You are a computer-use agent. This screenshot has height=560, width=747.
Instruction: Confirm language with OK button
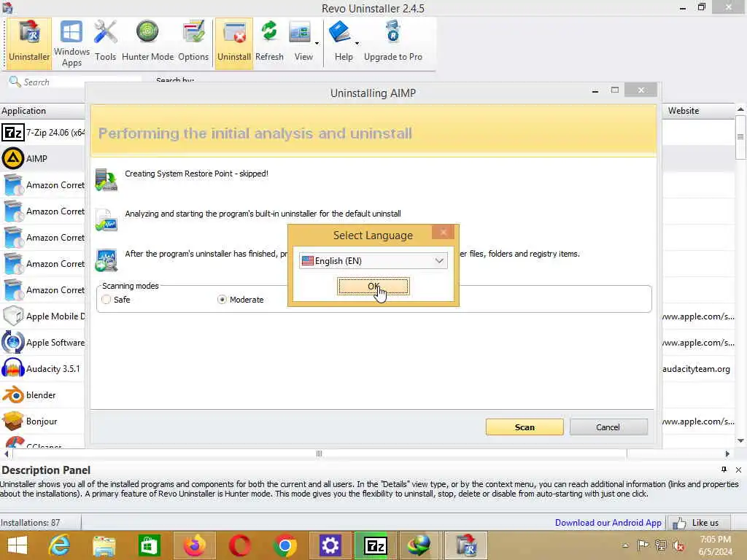click(x=373, y=286)
